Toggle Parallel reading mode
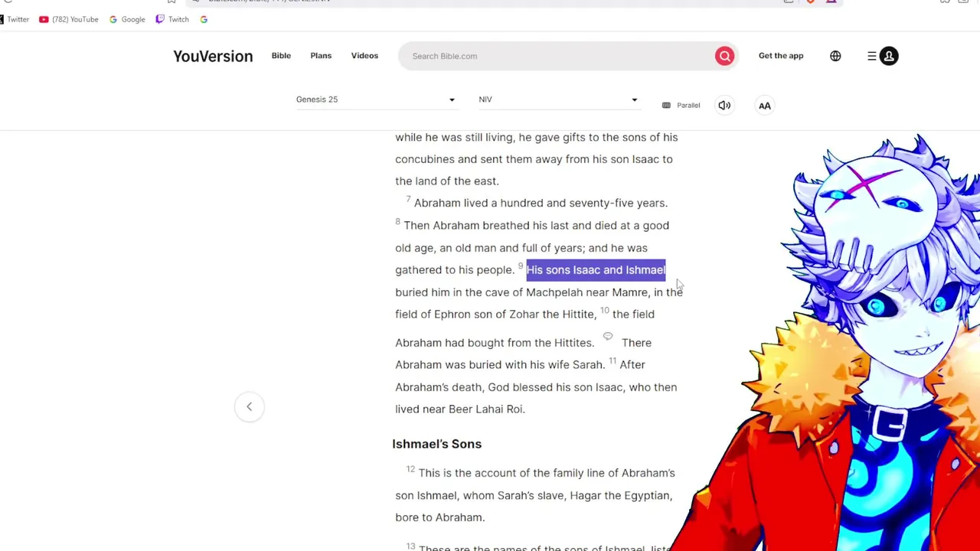 [681, 106]
